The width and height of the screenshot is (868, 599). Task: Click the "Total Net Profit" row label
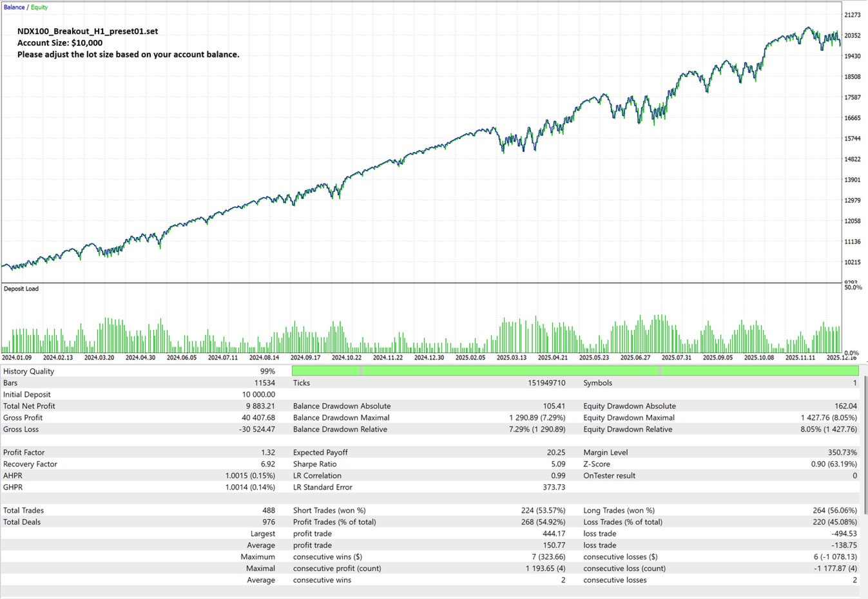[29, 406]
